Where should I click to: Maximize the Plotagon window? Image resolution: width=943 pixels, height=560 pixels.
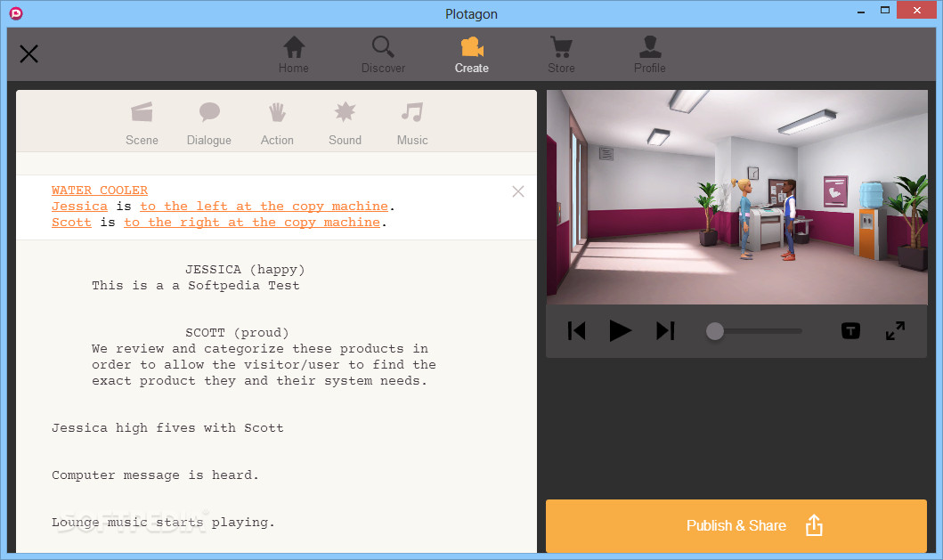coord(884,10)
